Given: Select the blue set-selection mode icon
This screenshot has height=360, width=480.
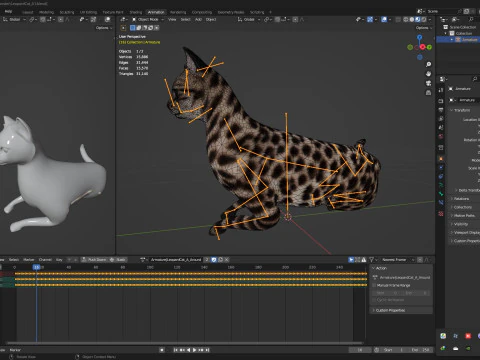Looking at the screenshot, I should (133, 28).
